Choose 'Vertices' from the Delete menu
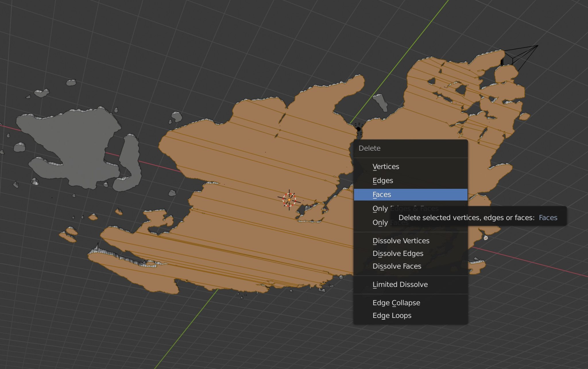588x369 pixels. pos(386,166)
